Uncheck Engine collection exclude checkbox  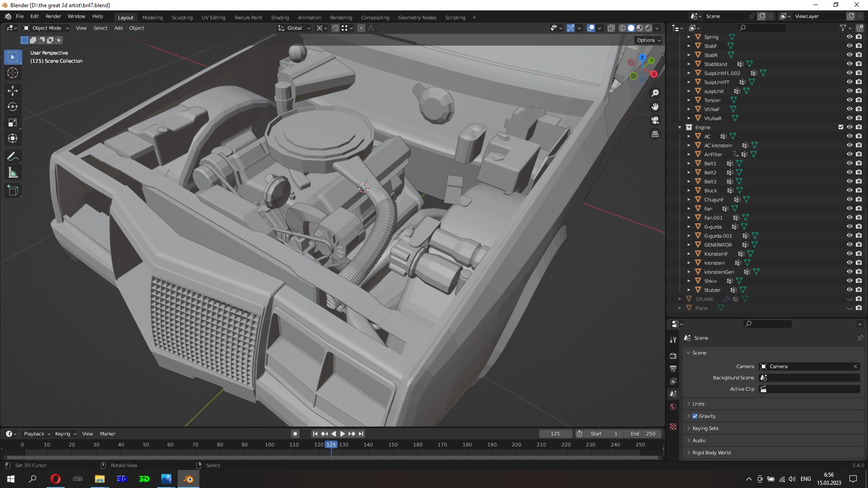841,127
